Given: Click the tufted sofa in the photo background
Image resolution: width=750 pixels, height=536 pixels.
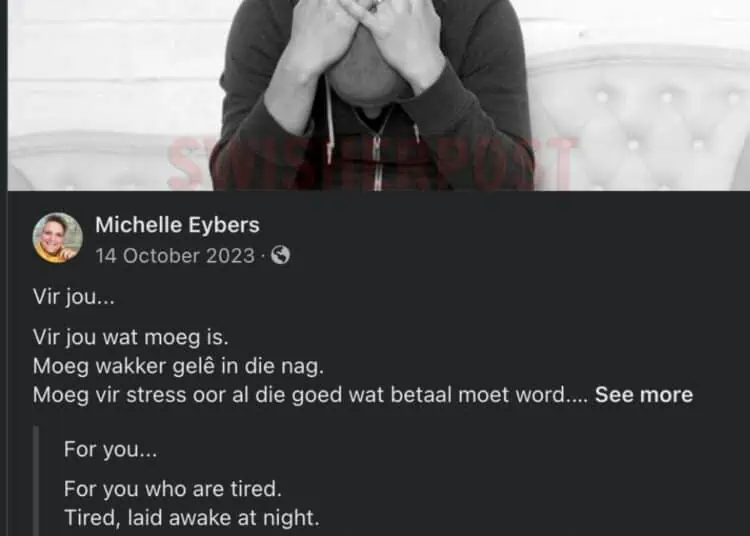Looking at the screenshot, I should tap(636, 120).
